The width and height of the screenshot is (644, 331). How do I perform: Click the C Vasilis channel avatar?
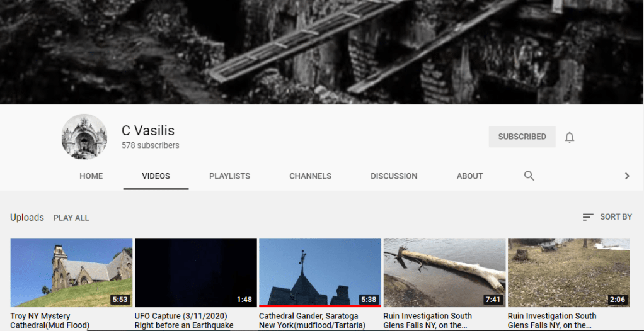click(84, 137)
